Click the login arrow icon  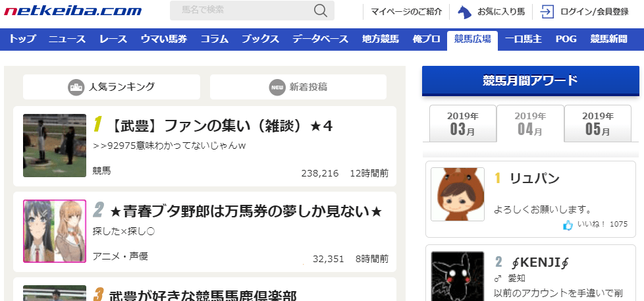pos(547,12)
